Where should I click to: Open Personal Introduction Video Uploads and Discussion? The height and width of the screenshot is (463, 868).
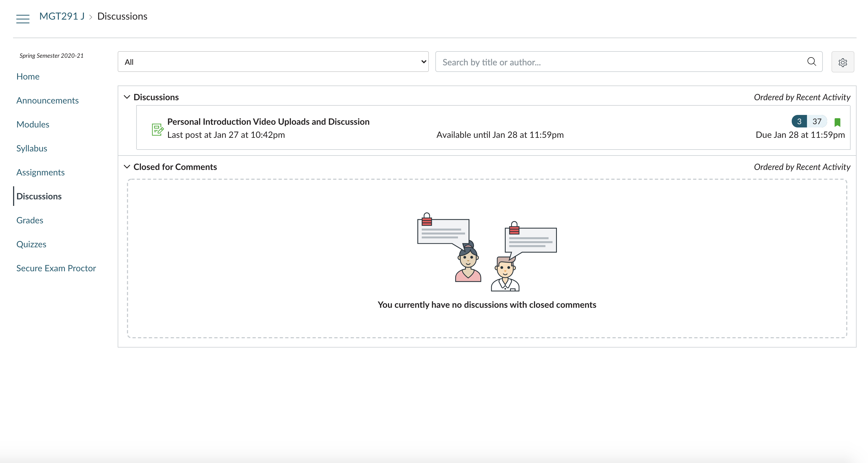pos(268,121)
